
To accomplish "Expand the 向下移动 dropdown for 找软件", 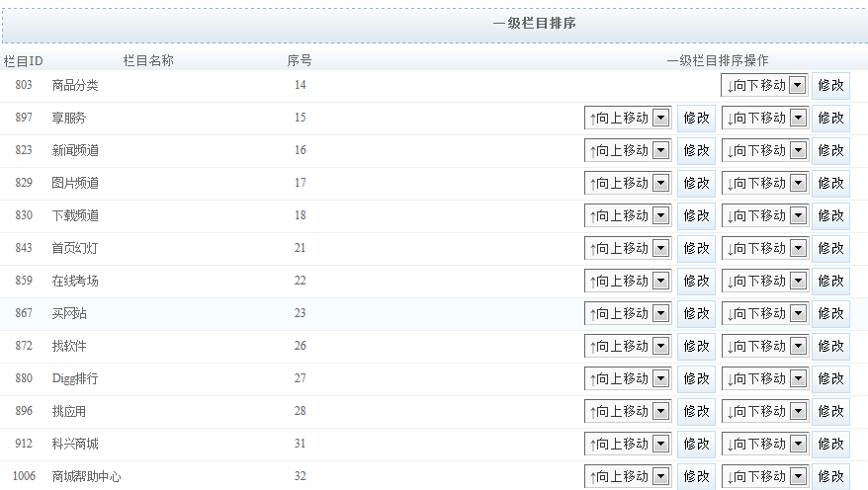I will click(x=764, y=347).
